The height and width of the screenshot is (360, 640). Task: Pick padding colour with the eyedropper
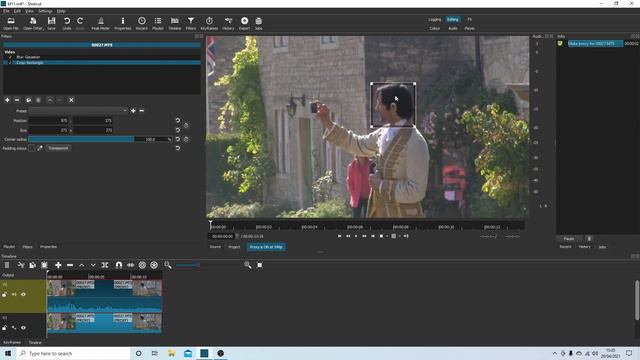[x=40, y=148]
